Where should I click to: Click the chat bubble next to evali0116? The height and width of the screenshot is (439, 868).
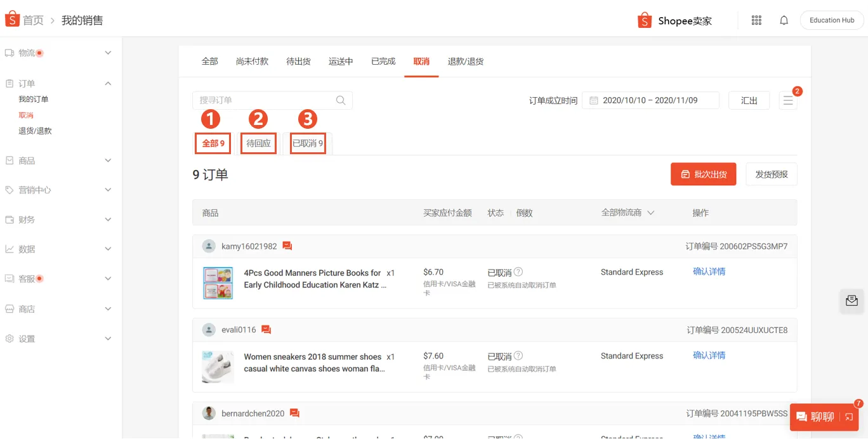coord(266,329)
